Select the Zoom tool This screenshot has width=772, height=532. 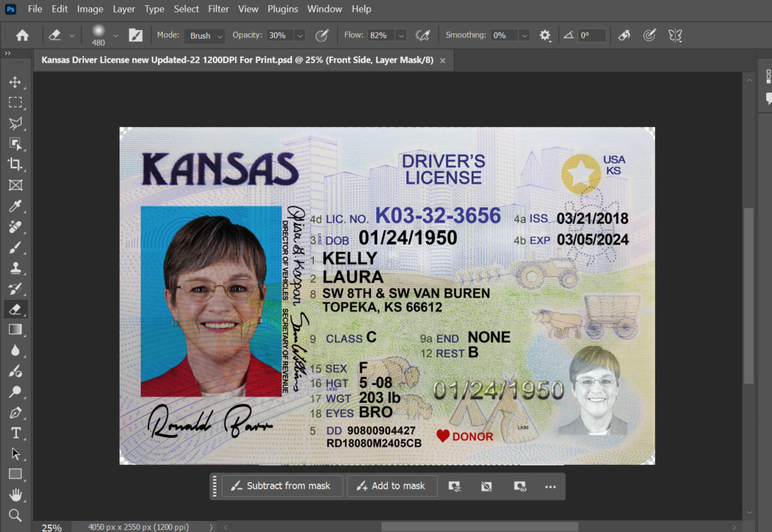pyautogui.click(x=16, y=516)
